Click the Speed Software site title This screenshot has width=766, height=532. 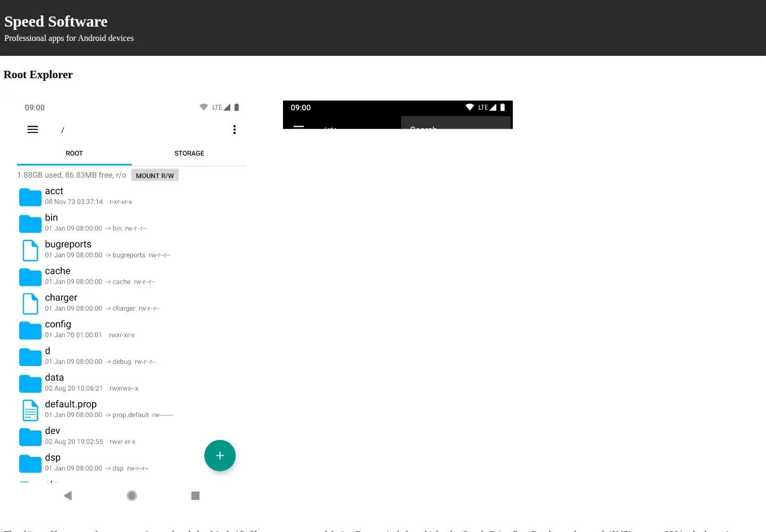coord(56,21)
